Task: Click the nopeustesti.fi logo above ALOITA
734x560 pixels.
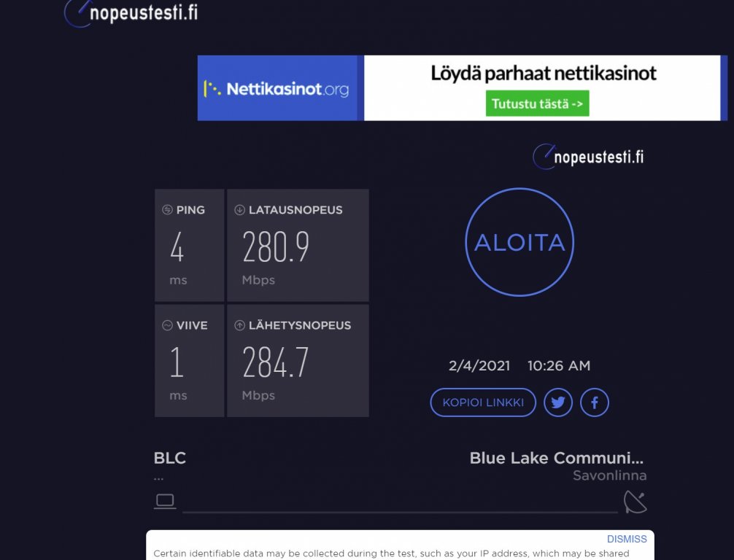Action: pos(588,156)
